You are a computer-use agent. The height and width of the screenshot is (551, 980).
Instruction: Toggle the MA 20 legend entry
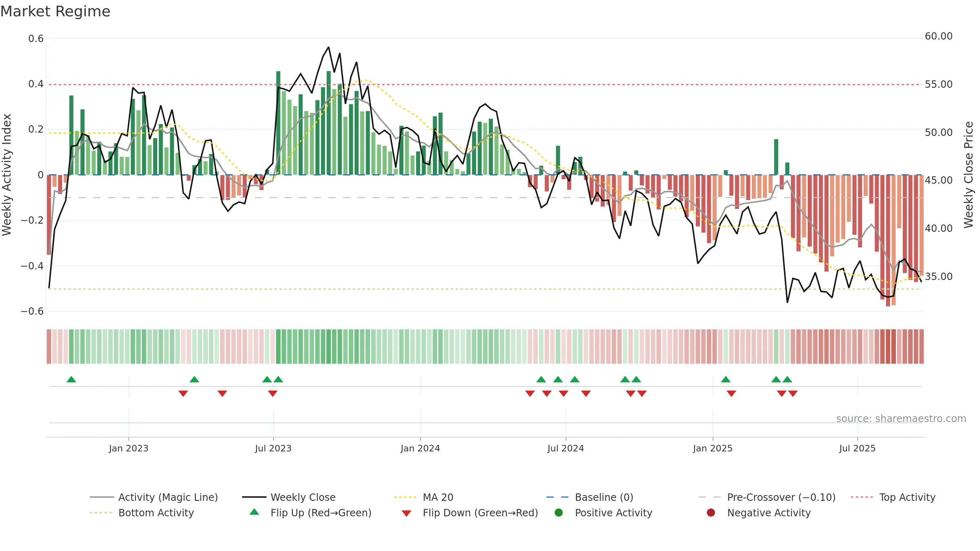423,497
